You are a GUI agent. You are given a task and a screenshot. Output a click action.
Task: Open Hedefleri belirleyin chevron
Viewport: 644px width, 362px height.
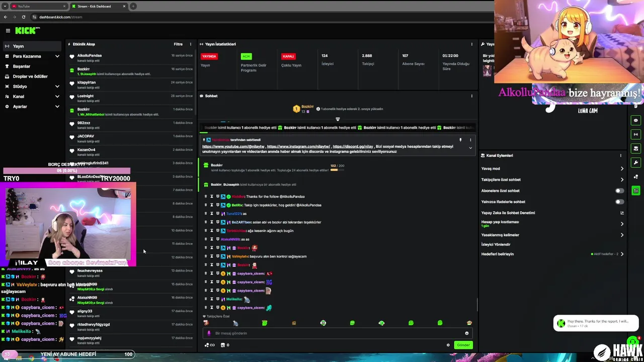[622, 254]
